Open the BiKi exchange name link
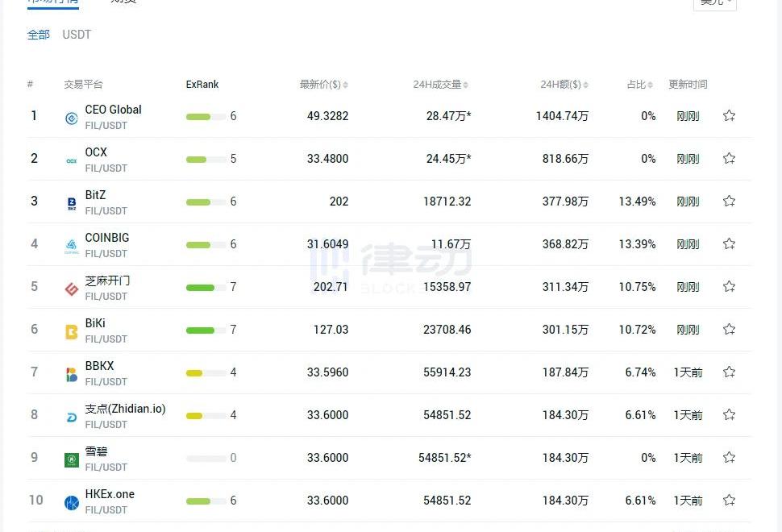The height and width of the screenshot is (532, 782). coord(95,323)
